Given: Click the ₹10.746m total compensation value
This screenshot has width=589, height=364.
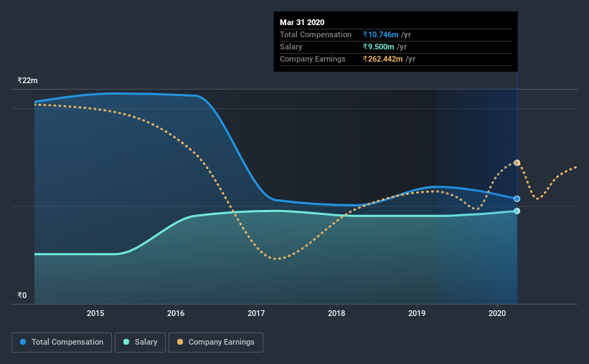Looking at the screenshot, I should pyautogui.click(x=380, y=34).
